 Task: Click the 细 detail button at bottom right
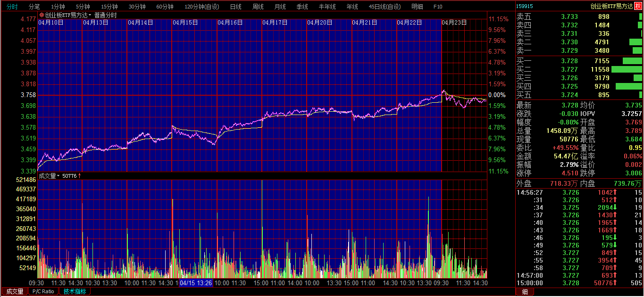(525, 292)
